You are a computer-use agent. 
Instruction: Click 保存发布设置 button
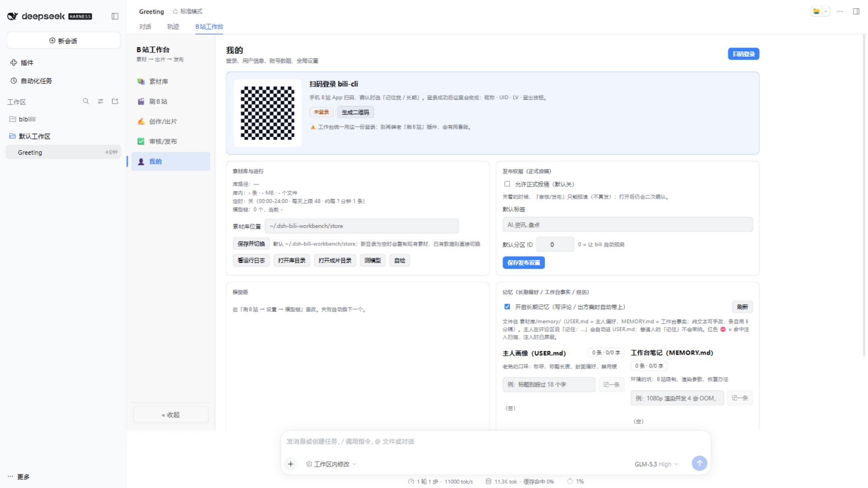524,263
